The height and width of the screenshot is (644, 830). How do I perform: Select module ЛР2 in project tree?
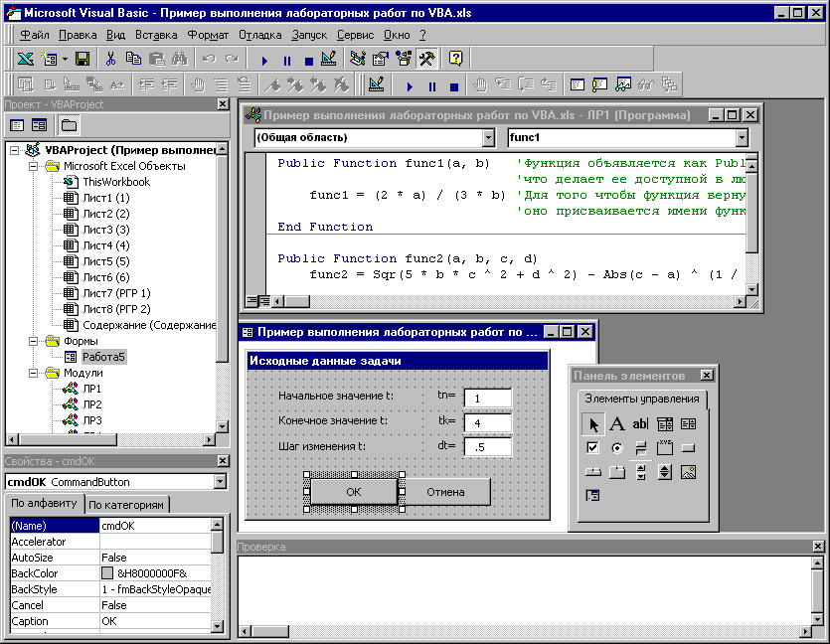pyautogui.click(x=92, y=404)
